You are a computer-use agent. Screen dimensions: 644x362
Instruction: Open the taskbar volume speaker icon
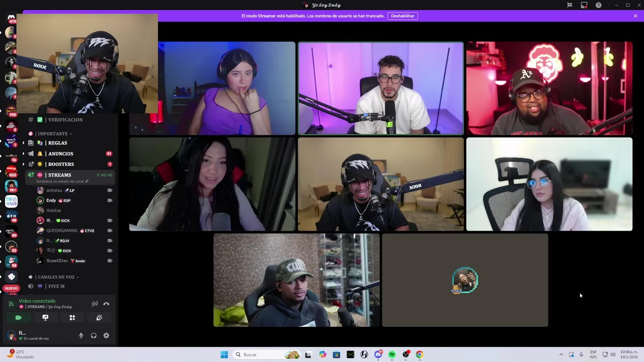(x=612, y=354)
